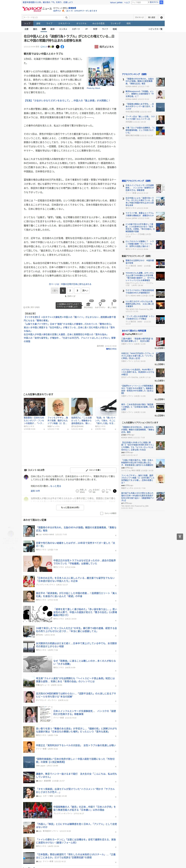Viewport: 186px width, 868px height.
Task: Open トピックス一覧 link
Action: point(155,29)
